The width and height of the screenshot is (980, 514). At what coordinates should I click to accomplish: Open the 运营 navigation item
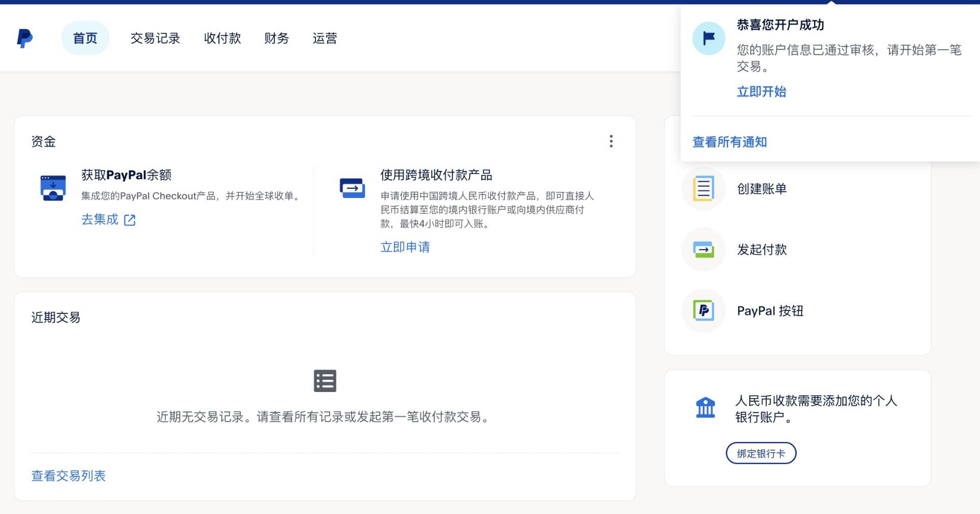(x=325, y=38)
